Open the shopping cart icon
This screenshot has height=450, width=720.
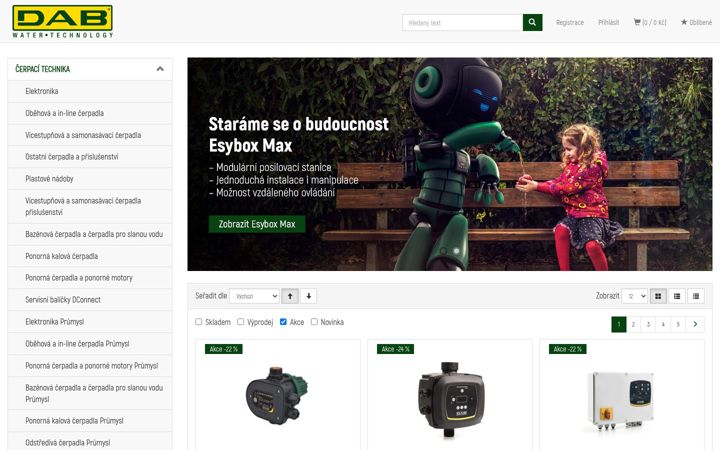tap(637, 22)
